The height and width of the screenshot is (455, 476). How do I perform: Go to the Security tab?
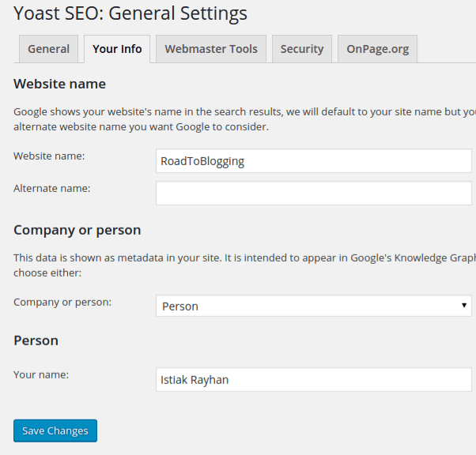302,49
